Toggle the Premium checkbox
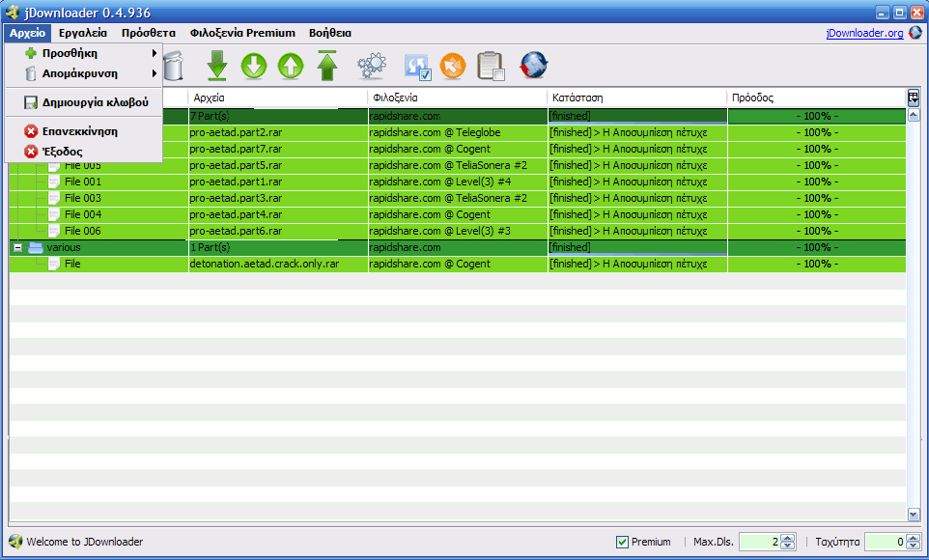Viewport: 929px width, 560px height. (622, 542)
